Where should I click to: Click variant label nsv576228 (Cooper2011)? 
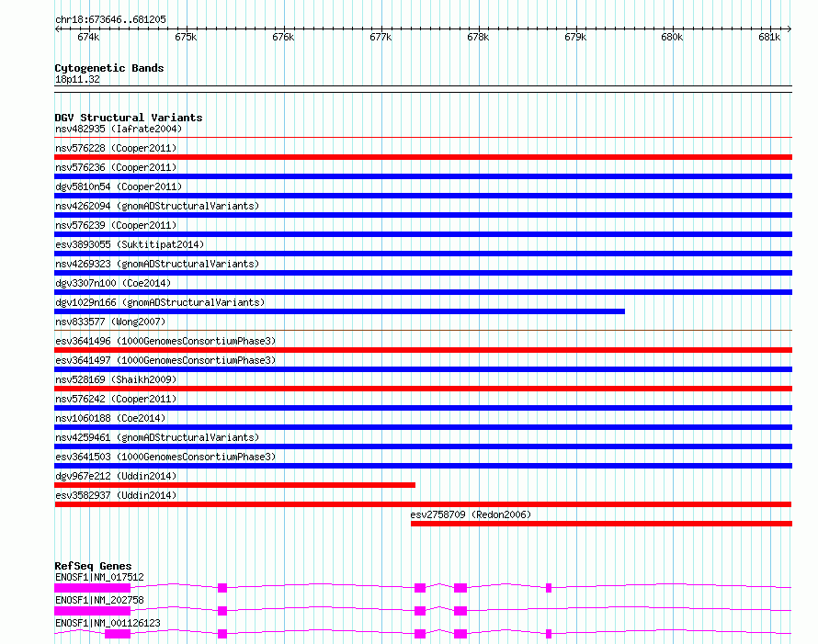[x=116, y=148]
